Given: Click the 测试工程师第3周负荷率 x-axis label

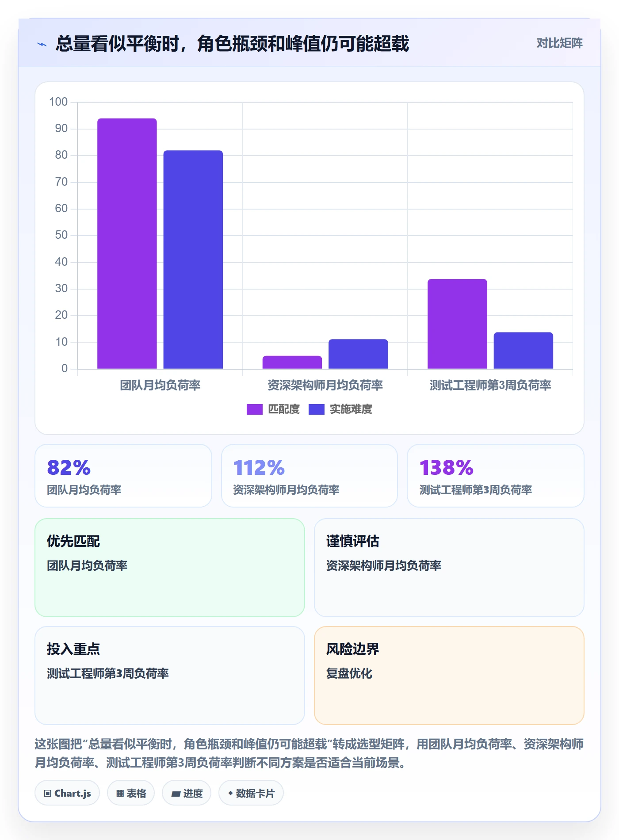Looking at the screenshot, I should 490,386.
